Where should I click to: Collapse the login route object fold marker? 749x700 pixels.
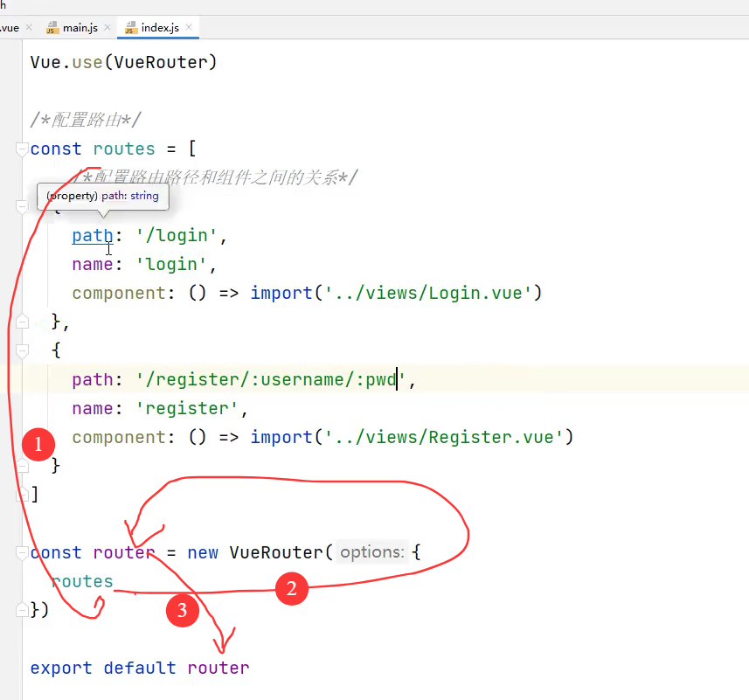[x=22, y=207]
